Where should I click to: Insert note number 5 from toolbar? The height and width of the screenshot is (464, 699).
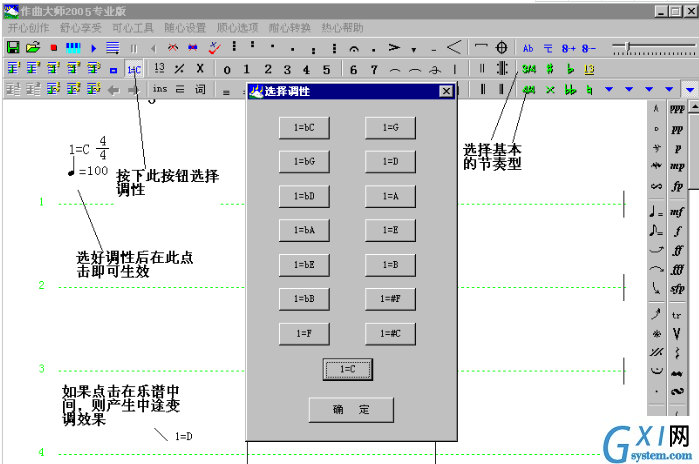tap(327, 70)
